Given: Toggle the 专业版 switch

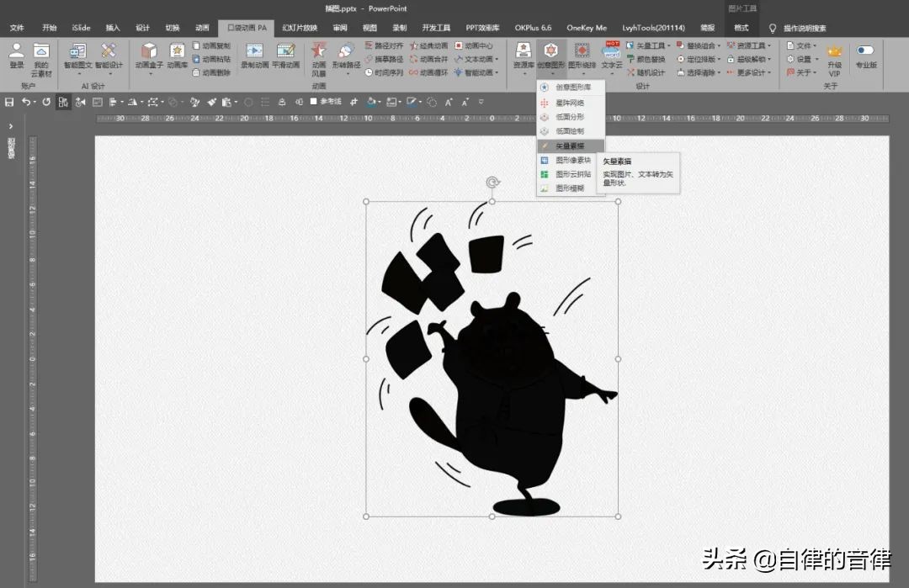Looking at the screenshot, I should (x=865, y=50).
